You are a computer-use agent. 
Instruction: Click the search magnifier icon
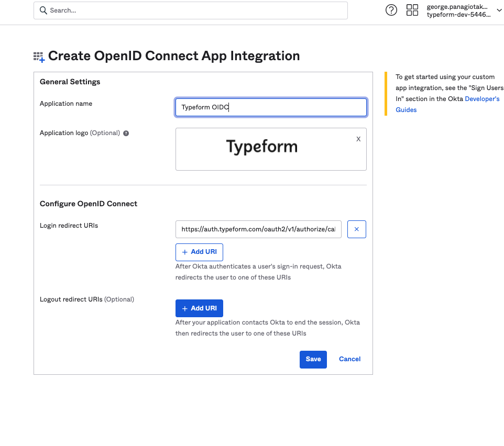pyautogui.click(x=43, y=10)
